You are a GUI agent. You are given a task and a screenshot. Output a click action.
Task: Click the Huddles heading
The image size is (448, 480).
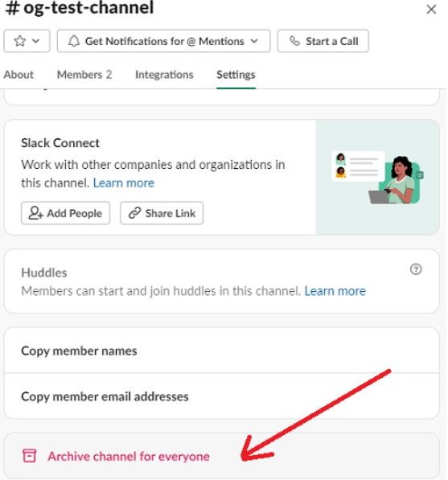coord(44,273)
